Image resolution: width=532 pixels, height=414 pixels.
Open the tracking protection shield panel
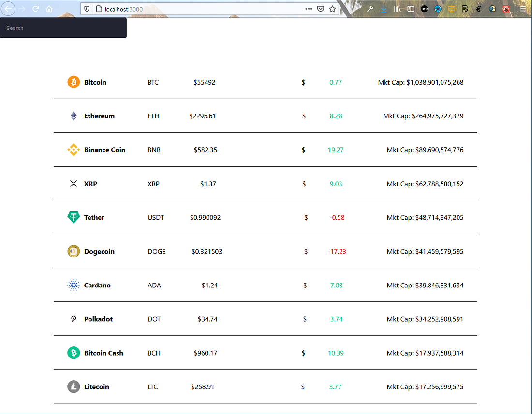pyautogui.click(x=88, y=9)
